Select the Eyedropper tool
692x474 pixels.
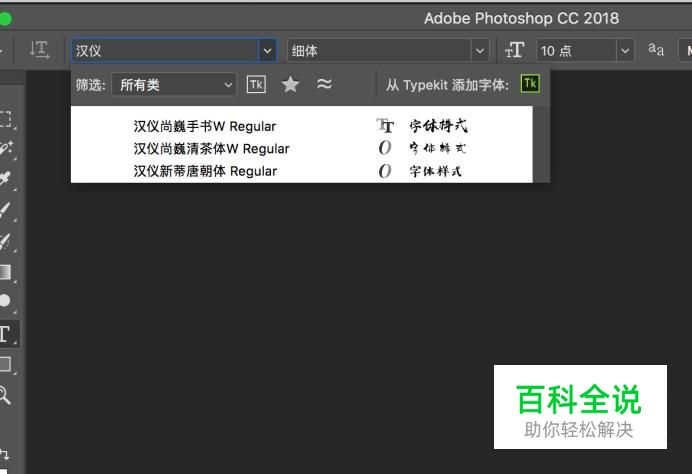(x=5, y=179)
